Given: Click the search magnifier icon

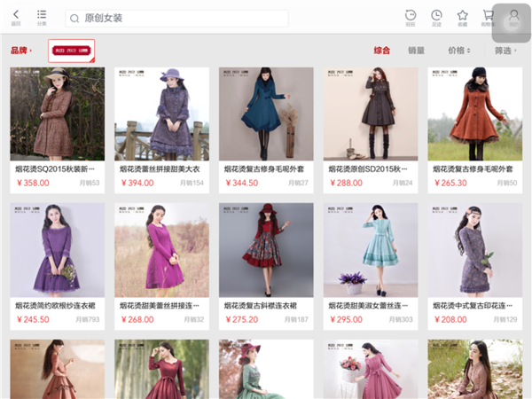Looking at the screenshot, I should tap(74, 19).
